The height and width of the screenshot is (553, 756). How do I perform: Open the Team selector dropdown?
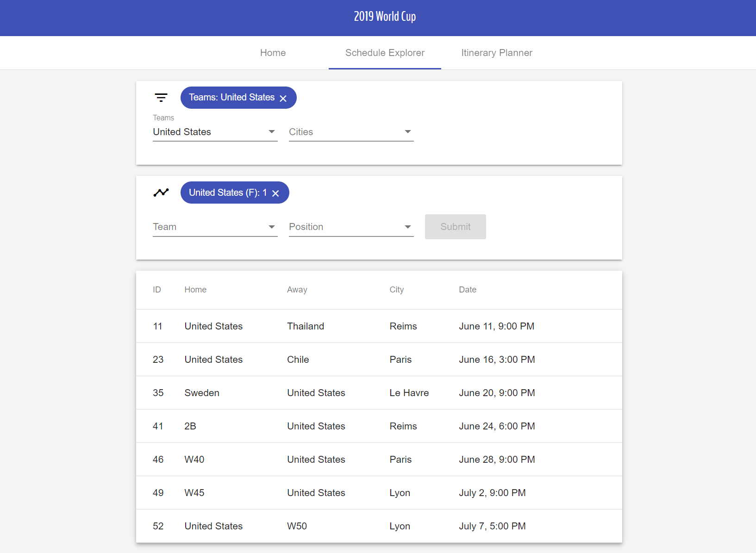(215, 227)
